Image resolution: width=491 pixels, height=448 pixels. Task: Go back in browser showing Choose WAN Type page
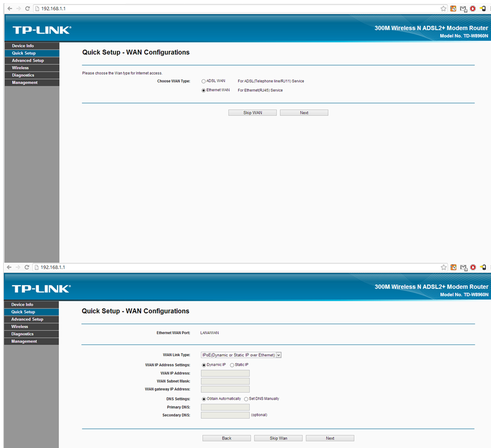pos(10,9)
